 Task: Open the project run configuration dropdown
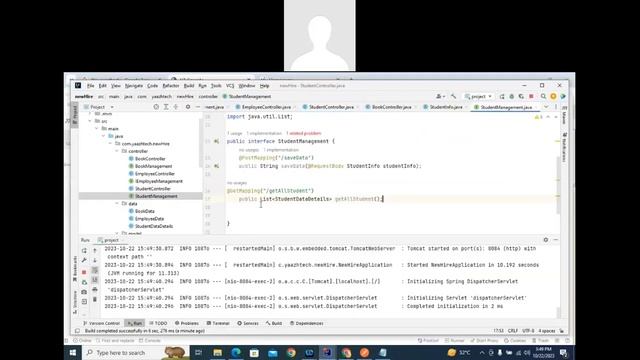coord(478,96)
